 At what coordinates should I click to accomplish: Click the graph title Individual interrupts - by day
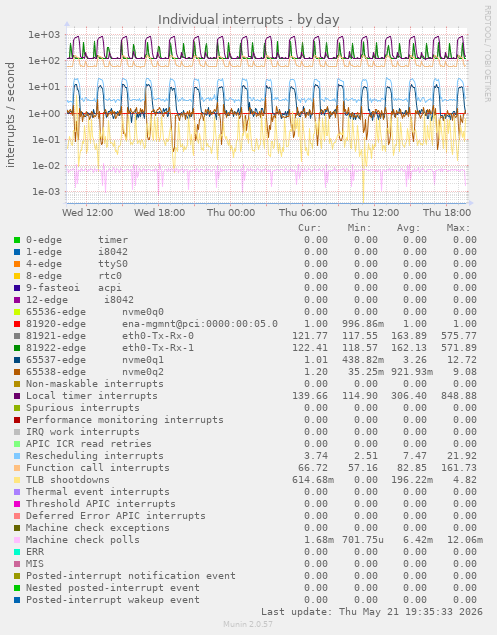pos(248,19)
